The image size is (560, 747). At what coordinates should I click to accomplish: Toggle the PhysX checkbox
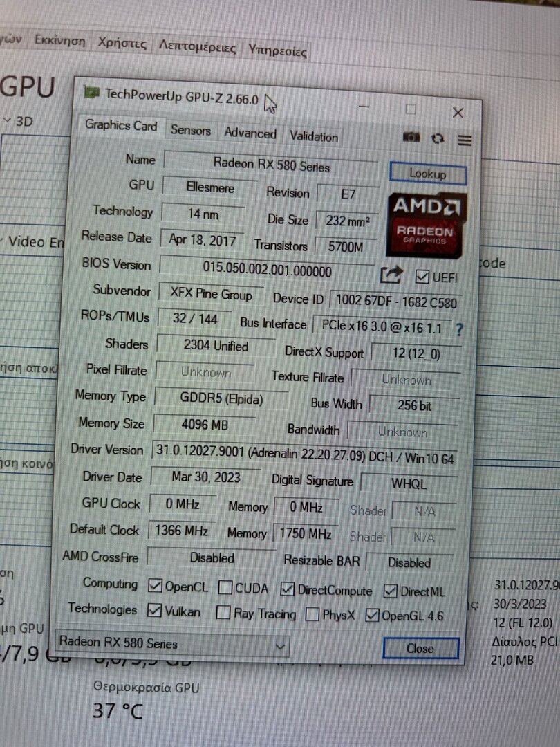point(312,614)
